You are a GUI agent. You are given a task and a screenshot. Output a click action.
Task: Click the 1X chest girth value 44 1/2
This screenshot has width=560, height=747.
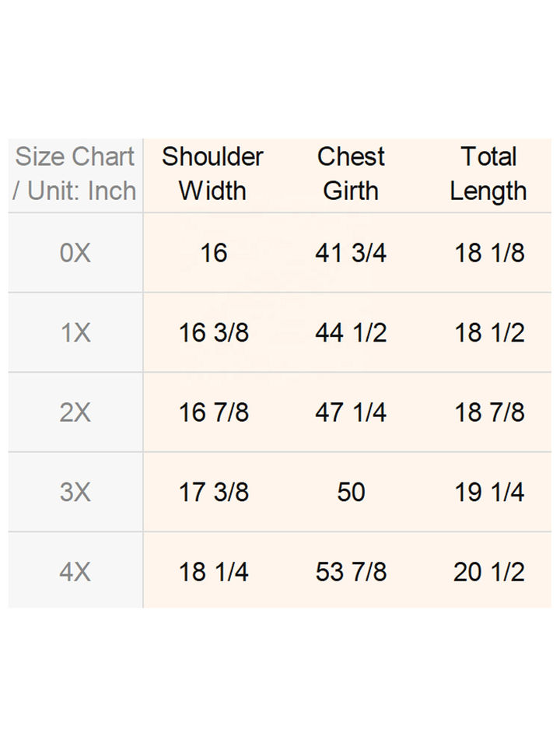tap(351, 333)
